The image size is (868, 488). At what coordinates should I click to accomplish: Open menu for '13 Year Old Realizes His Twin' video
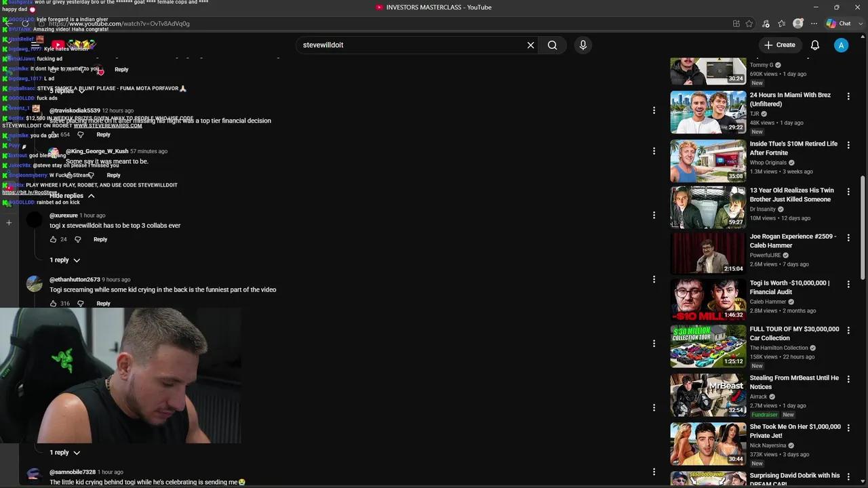[x=848, y=192]
